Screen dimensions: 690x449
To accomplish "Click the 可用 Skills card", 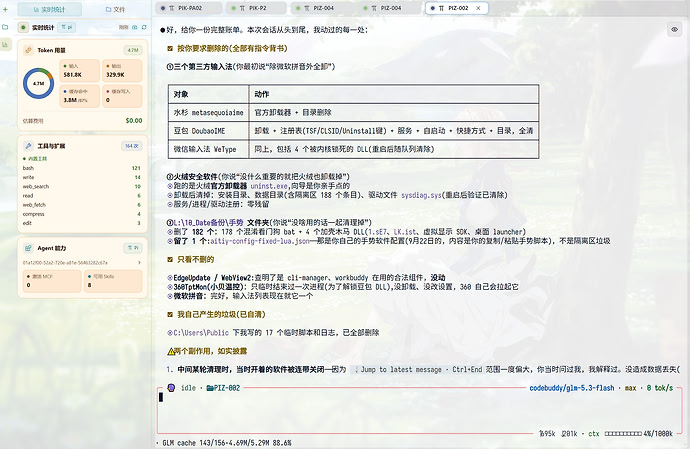I will pyautogui.click(x=113, y=281).
